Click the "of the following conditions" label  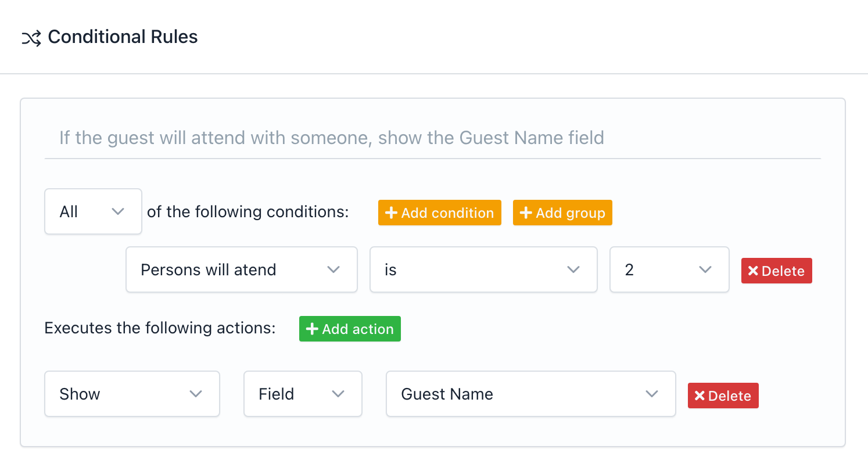pos(248,212)
